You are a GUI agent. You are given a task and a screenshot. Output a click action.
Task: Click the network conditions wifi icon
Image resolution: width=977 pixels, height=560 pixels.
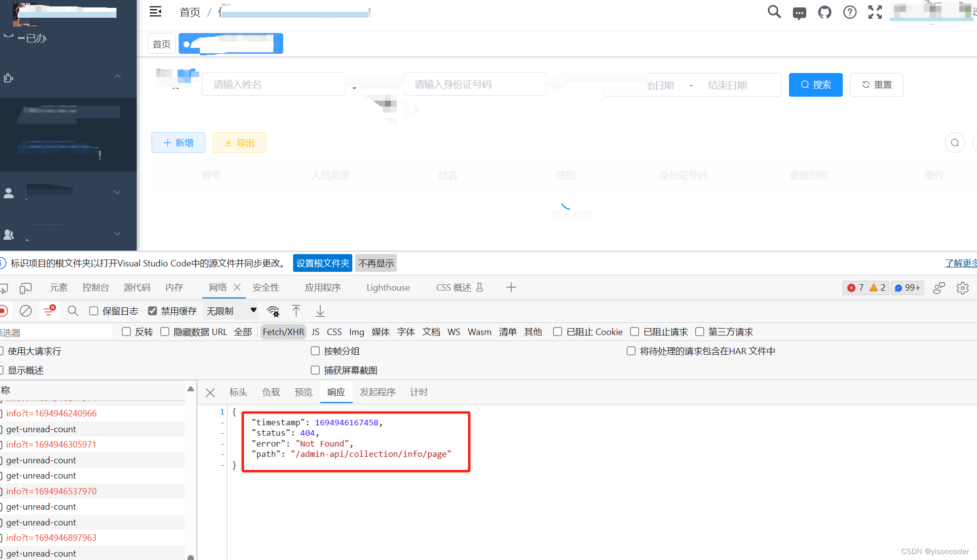tap(273, 311)
